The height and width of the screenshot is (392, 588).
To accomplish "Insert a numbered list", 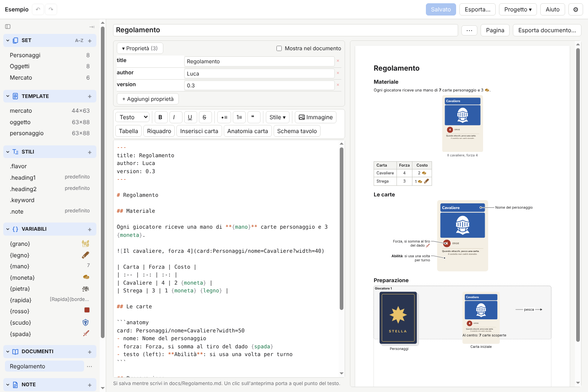I will coord(239,117).
